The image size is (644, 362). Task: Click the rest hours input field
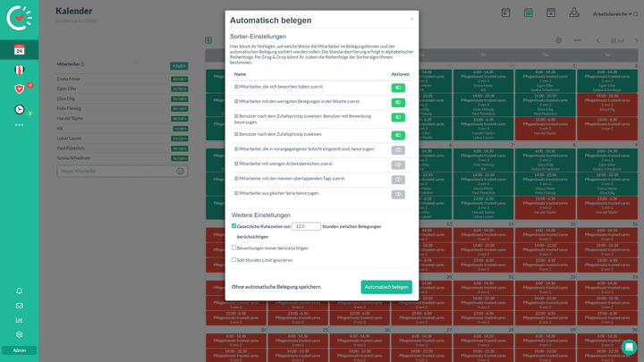click(x=306, y=227)
